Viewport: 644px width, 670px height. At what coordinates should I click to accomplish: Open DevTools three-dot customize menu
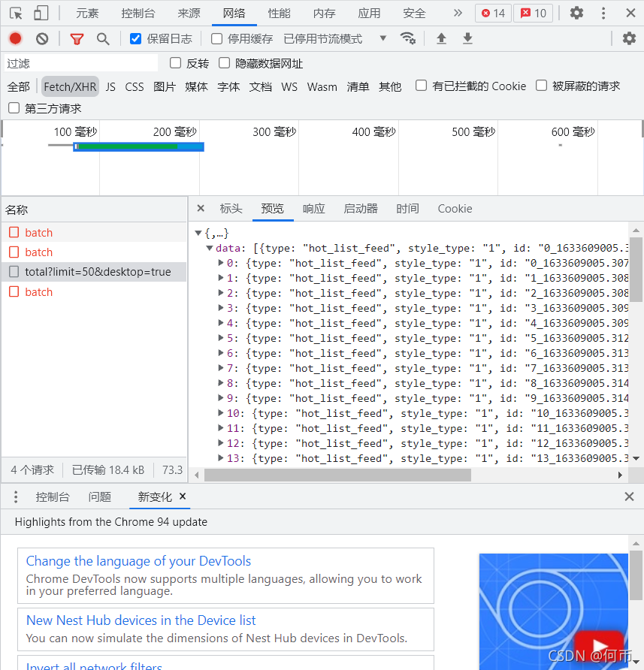tap(603, 13)
